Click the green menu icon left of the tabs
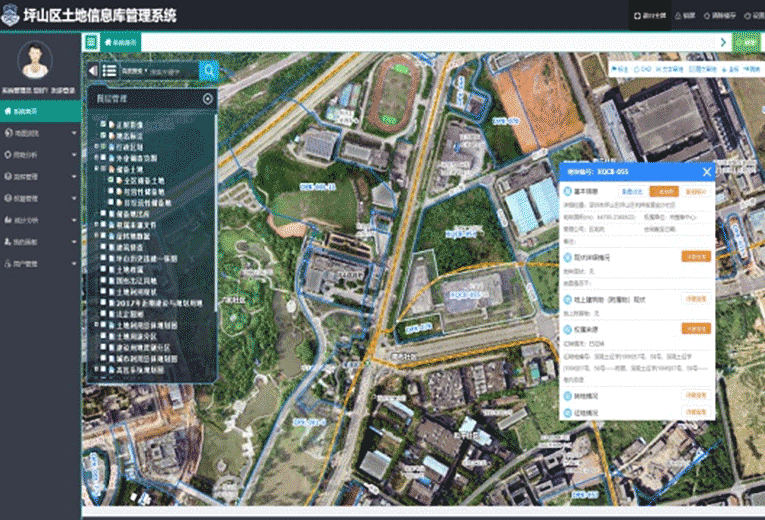 click(91, 42)
